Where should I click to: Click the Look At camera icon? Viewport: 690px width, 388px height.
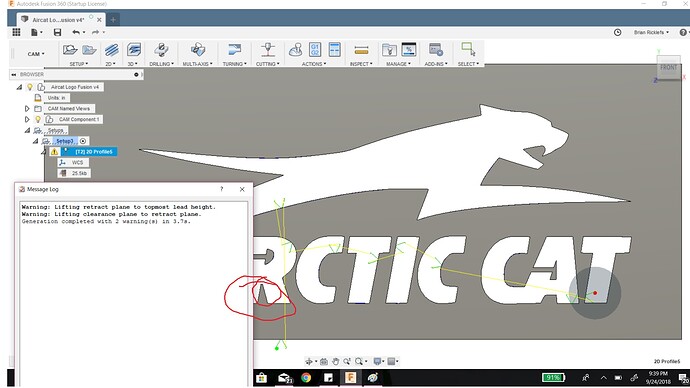[323, 362]
